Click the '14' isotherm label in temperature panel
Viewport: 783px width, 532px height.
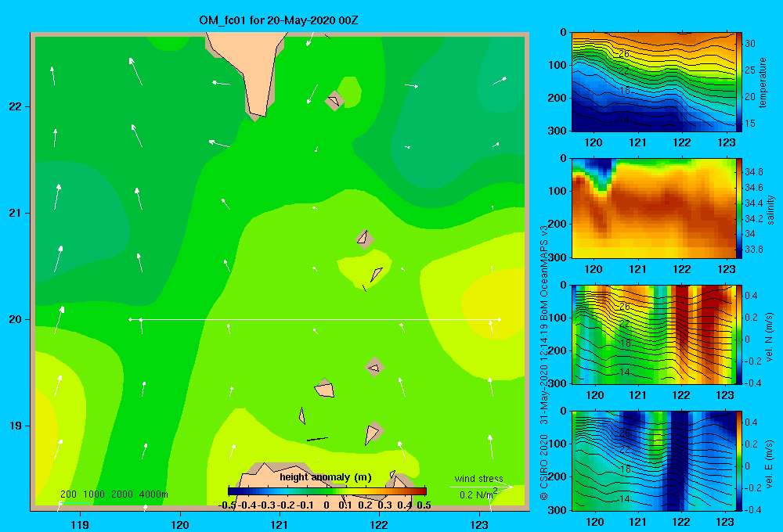coord(624,119)
